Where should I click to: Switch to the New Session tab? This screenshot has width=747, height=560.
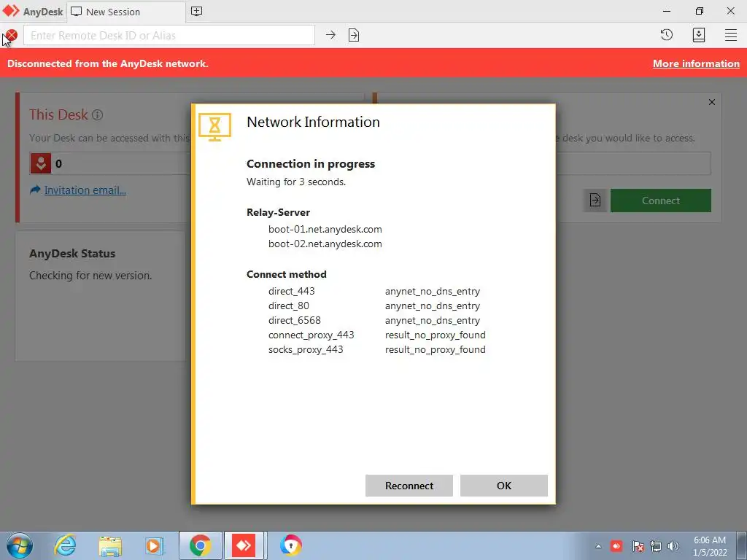tap(125, 12)
